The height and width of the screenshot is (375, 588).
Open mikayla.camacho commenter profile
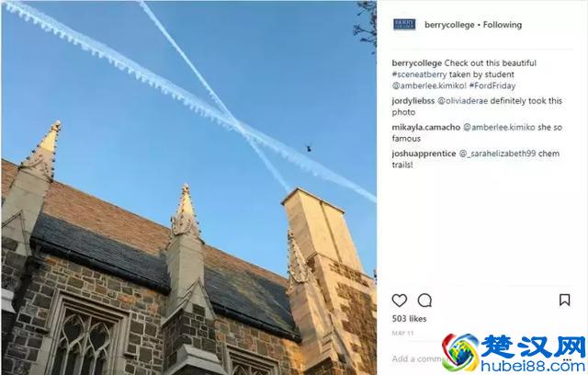426,127
